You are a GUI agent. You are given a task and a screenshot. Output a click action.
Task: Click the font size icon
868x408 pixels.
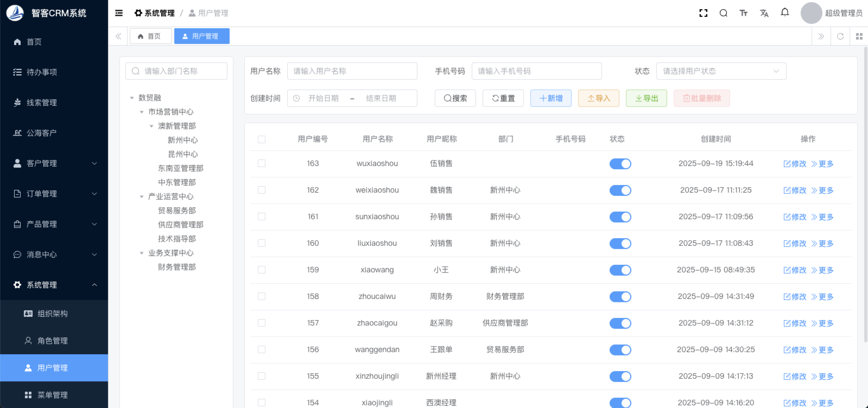(x=744, y=13)
